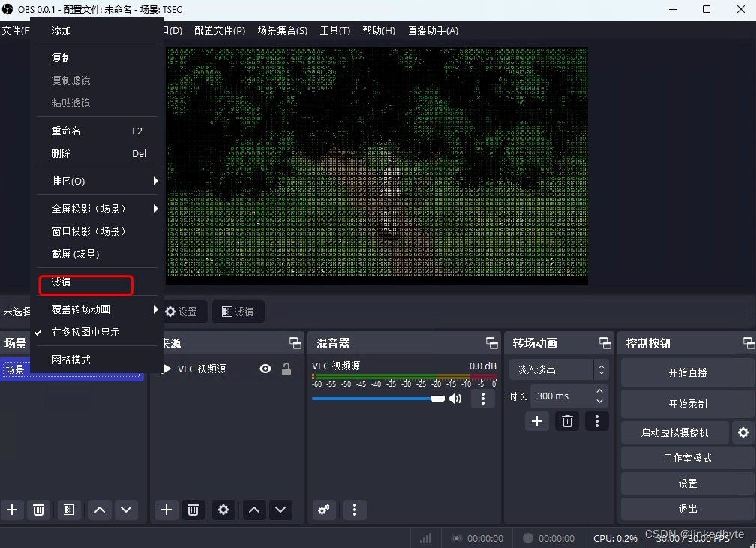Open mixer menu three-dot icon at bottom
Screen dimensions: 756x548
pos(355,510)
